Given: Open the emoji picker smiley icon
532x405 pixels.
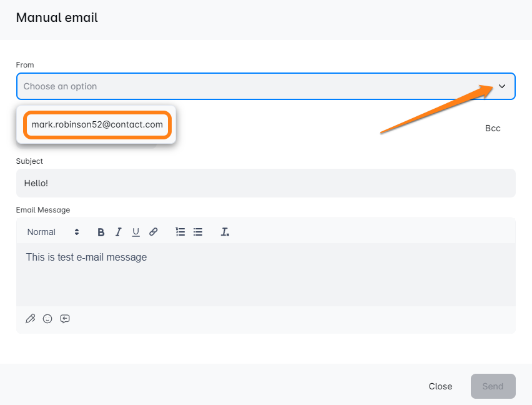Looking at the screenshot, I should click(x=47, y=319).
